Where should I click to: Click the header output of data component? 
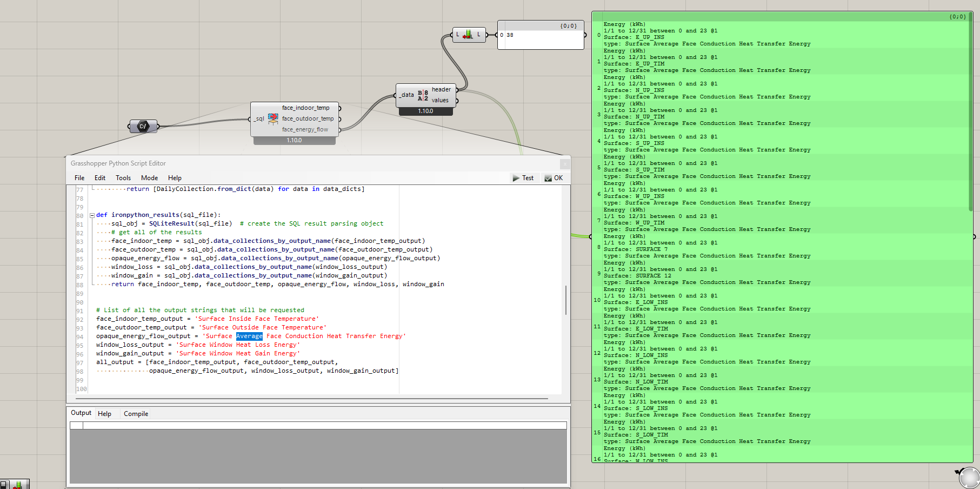441,90
